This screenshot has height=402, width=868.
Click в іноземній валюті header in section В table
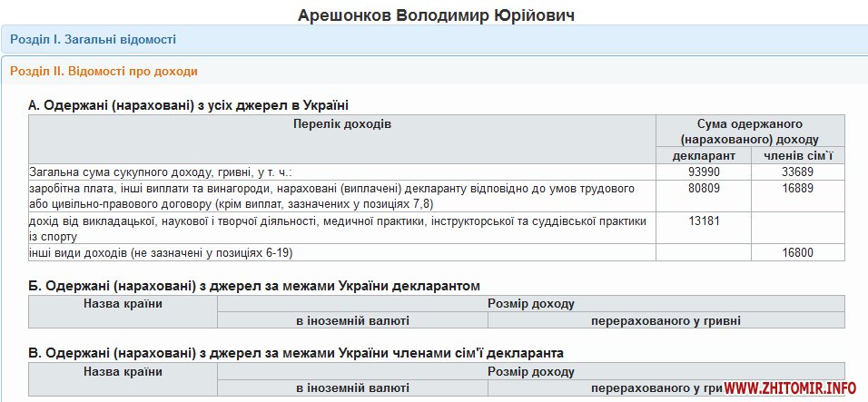click(352, 388)
